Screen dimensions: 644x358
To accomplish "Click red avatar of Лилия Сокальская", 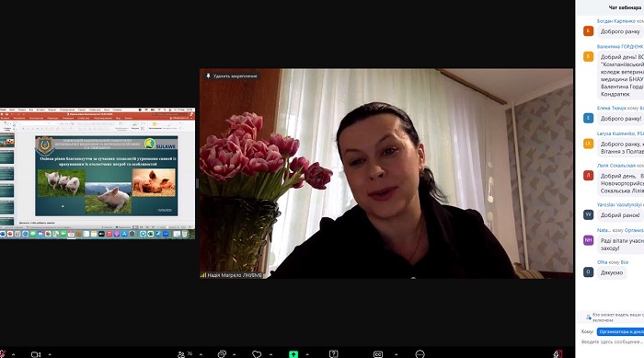I will pos(588,175).
